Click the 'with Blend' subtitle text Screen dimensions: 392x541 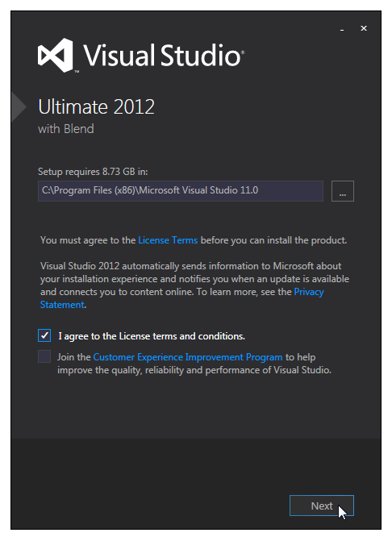66,129
